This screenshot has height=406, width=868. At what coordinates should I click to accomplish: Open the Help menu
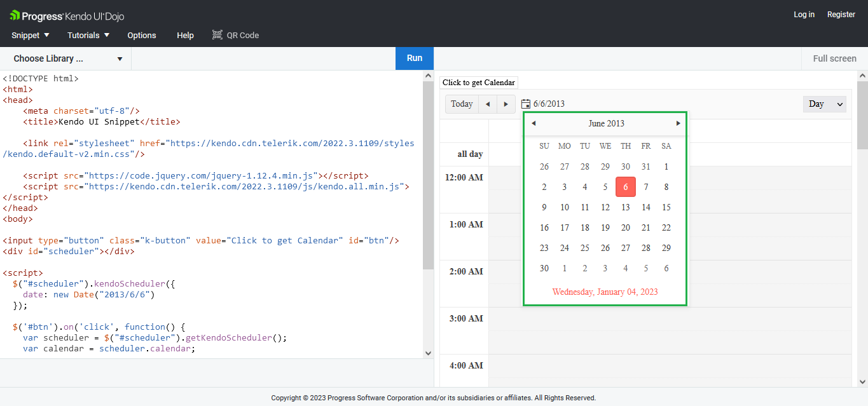185,35
